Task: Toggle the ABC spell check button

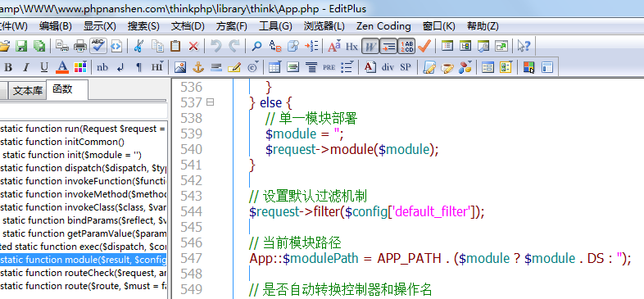Action: [98, 46]
